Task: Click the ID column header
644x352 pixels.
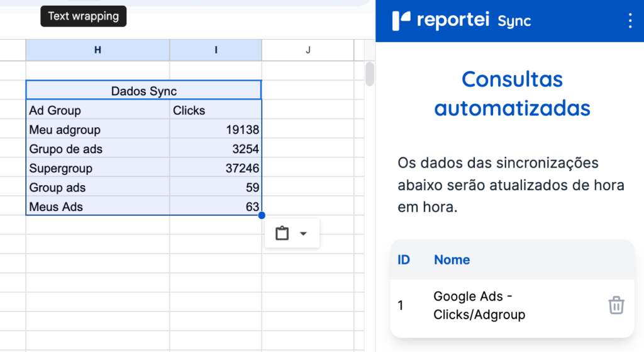Action: [404, 259]
